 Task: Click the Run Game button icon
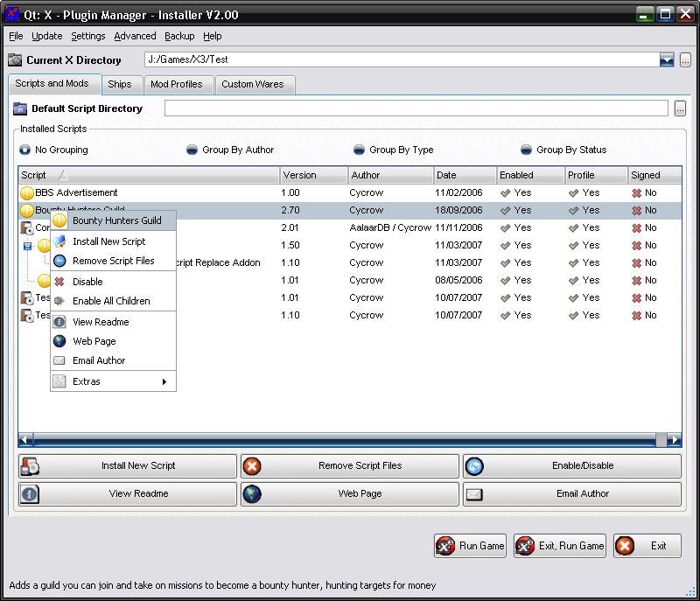445,546
